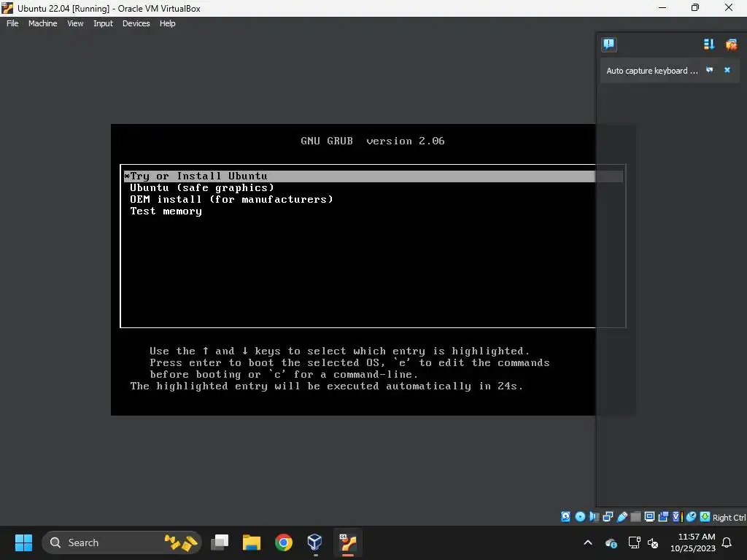Close the Ubuntu 22.04 VM window
The image size is (747, 560).
click(x=729, y=8)
